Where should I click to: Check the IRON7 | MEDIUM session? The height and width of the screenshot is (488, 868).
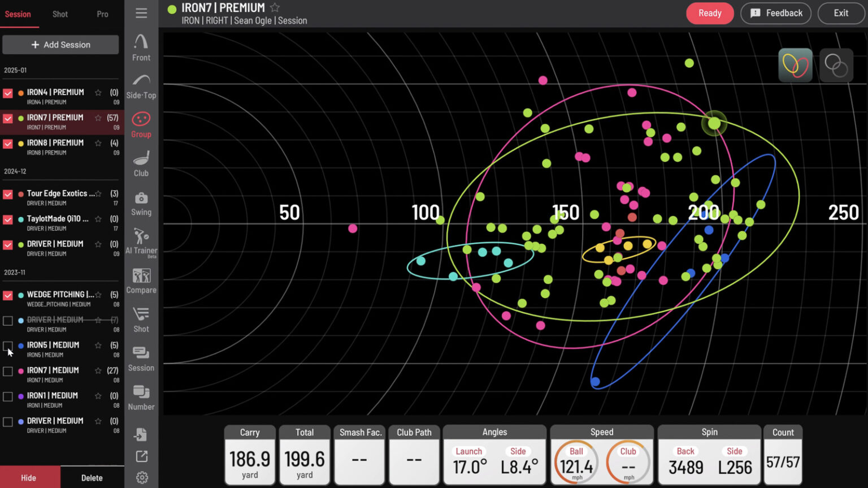point(8,372)
